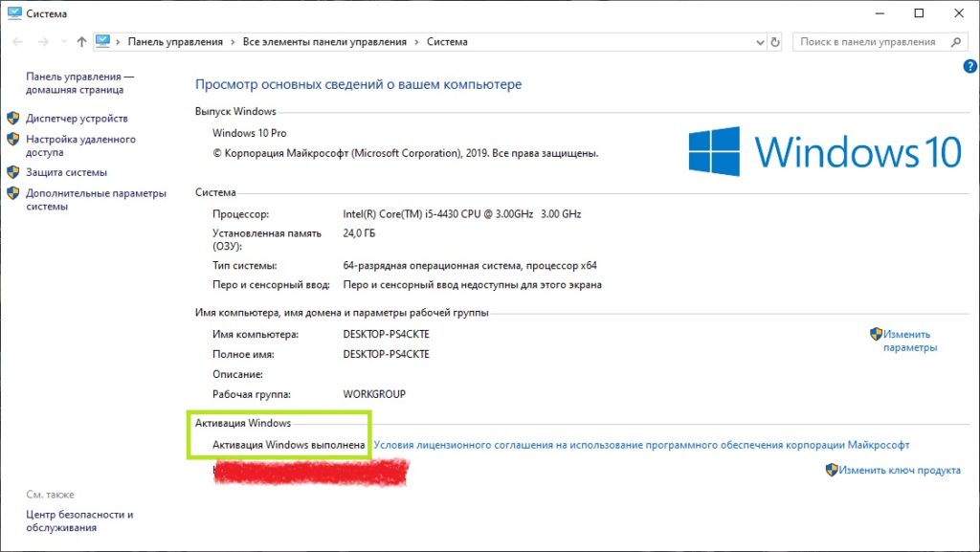980x552 pixels.
Task: Click Изменить ключ продукта link
Action: 900,470
